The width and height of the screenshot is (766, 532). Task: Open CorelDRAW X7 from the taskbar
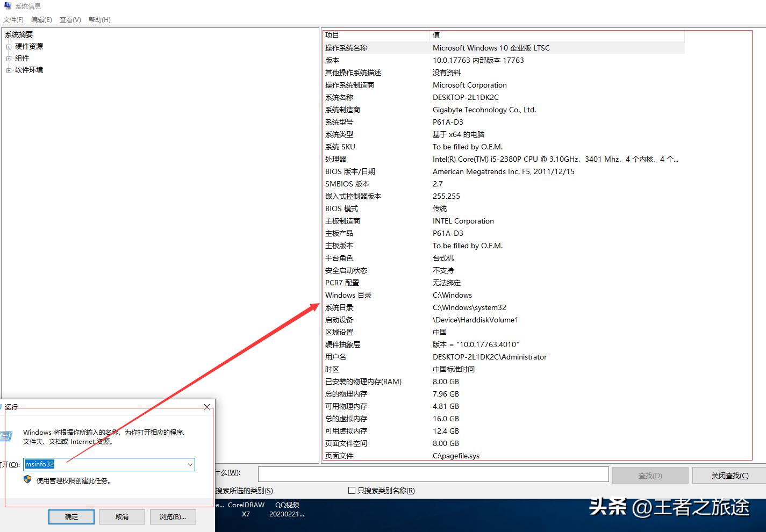(245, 509)
